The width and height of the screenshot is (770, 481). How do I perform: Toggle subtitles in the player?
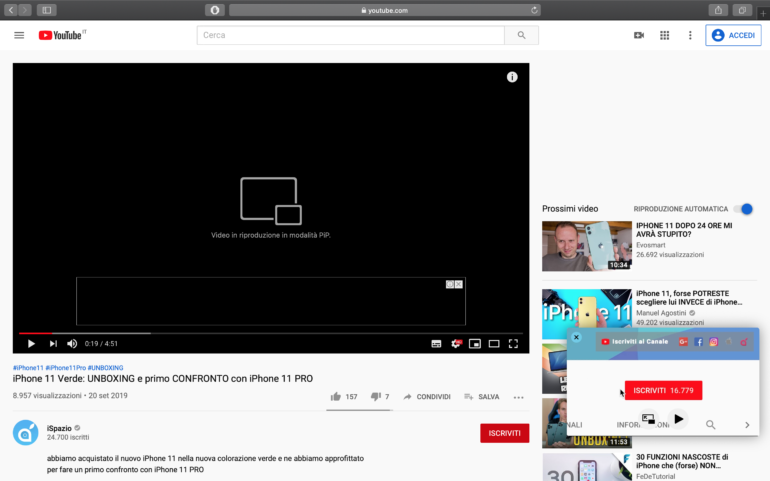click(436, 344)
